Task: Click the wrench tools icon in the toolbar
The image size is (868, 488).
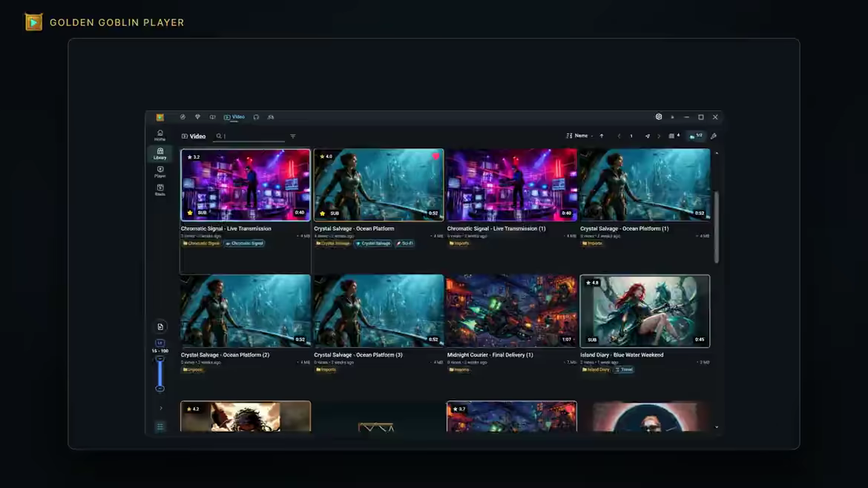Action: pyautogui.click(x=714, y=136)
